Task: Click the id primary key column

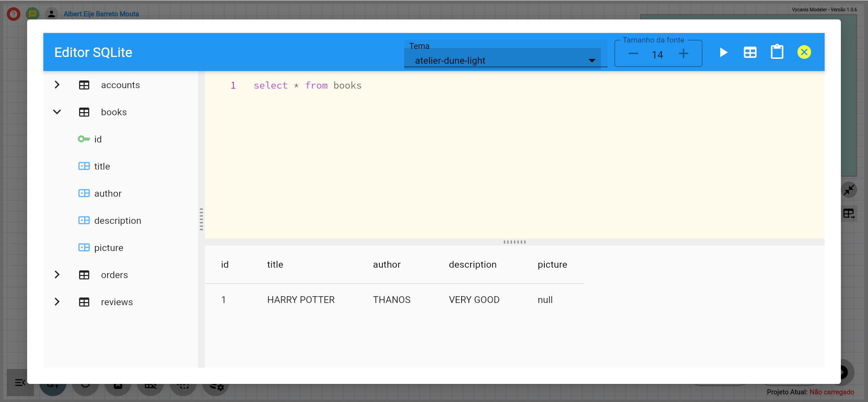Action: [x=98, y=139]
